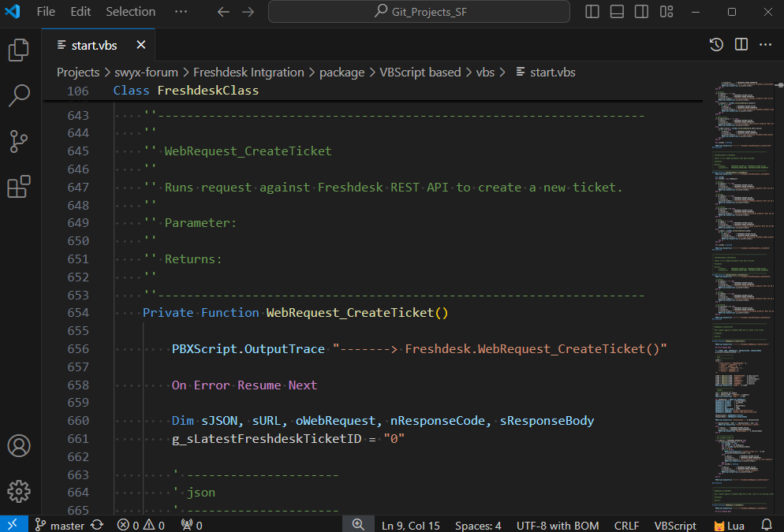Open the Customize Layout control

666,12
